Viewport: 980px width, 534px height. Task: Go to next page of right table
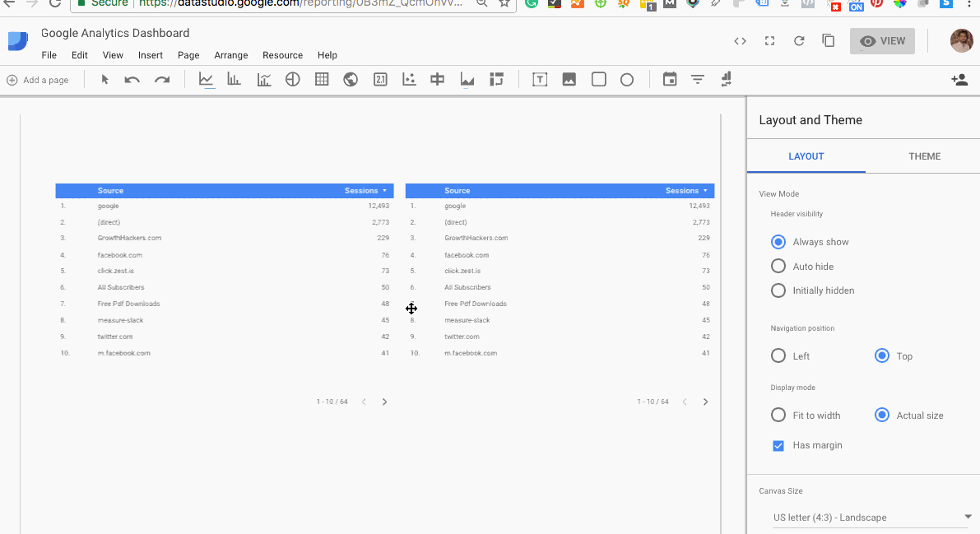pos(705,402)
